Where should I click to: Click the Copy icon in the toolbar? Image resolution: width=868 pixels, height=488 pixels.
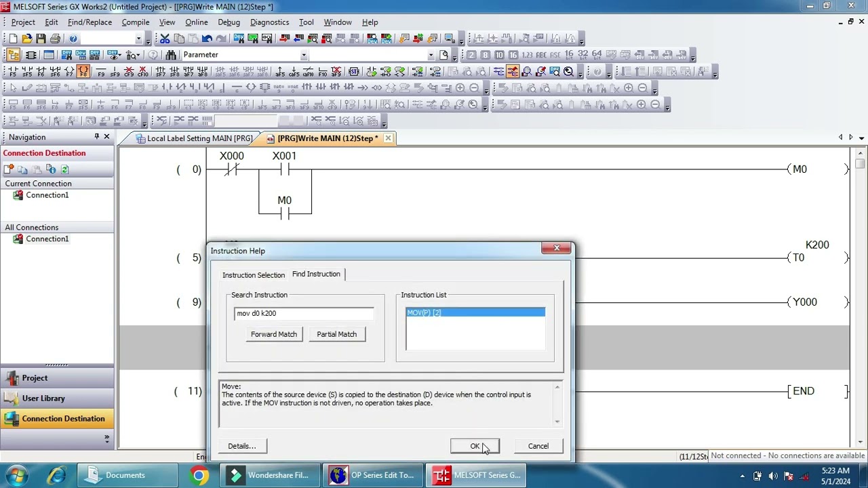(x=179, y=39)
